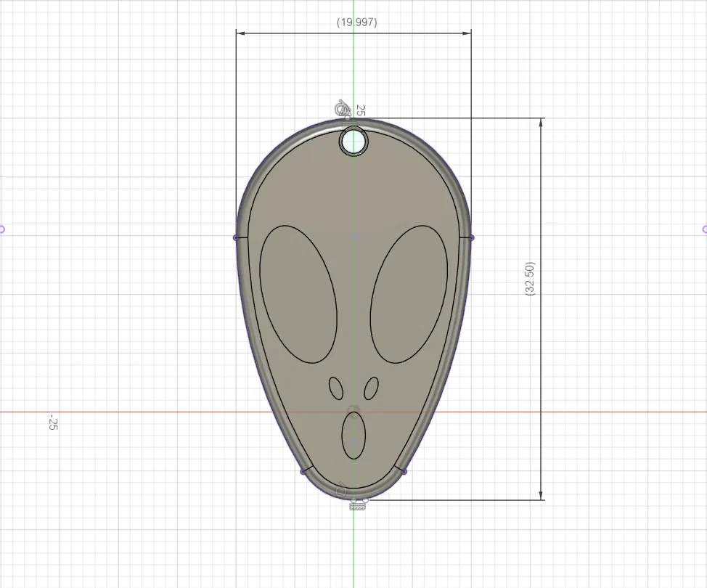The image size is (707, 588).
Task: Click the purple circle at the canvas left edge
Action: (x=1, y=229)
